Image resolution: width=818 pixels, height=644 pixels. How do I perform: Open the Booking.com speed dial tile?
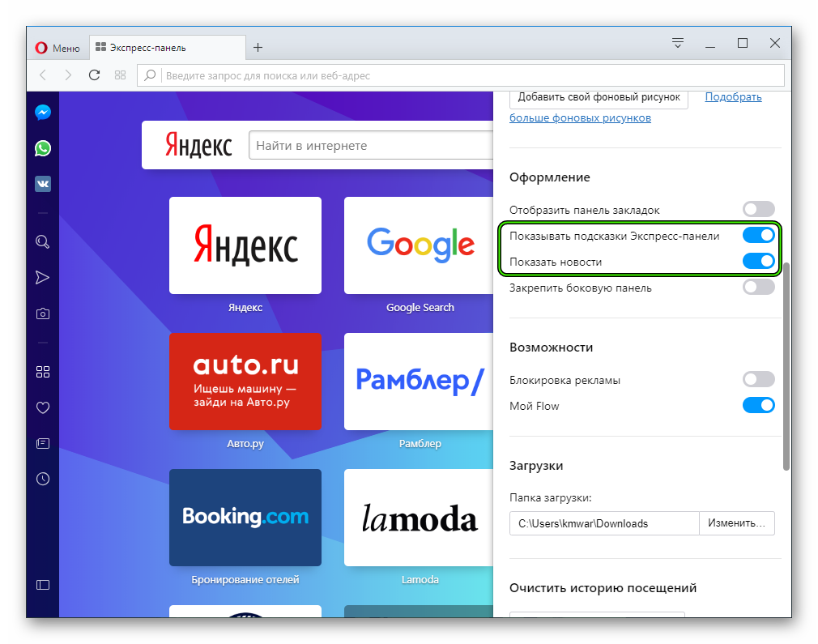[x=245, y=518]
